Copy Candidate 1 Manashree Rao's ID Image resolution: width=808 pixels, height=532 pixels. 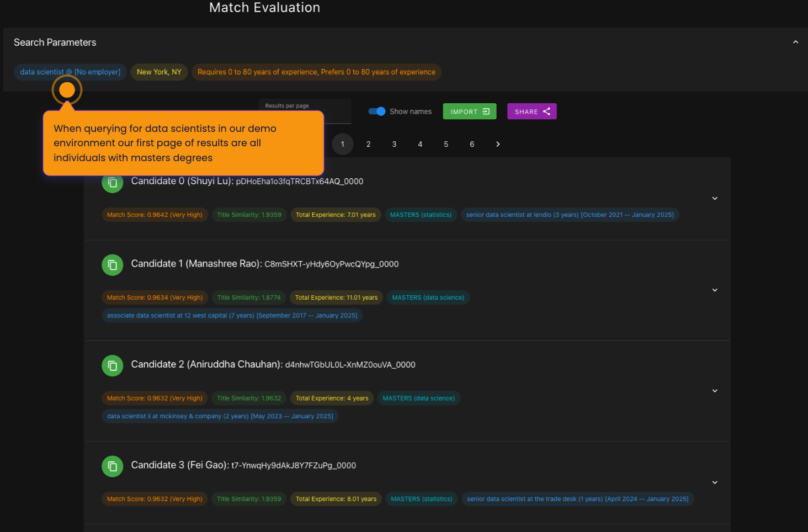click(x=113, y=265)
